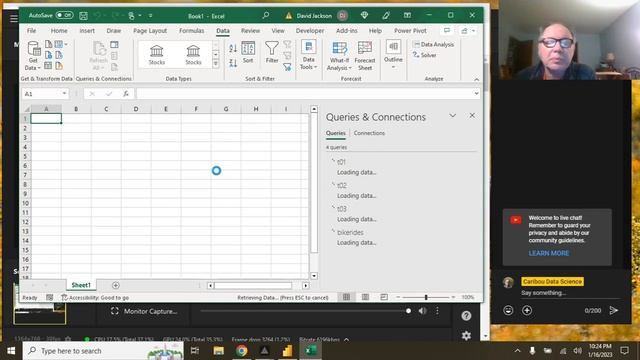
Task: Click the Insert Function fx icon
Action: click(x=126, y=94)
